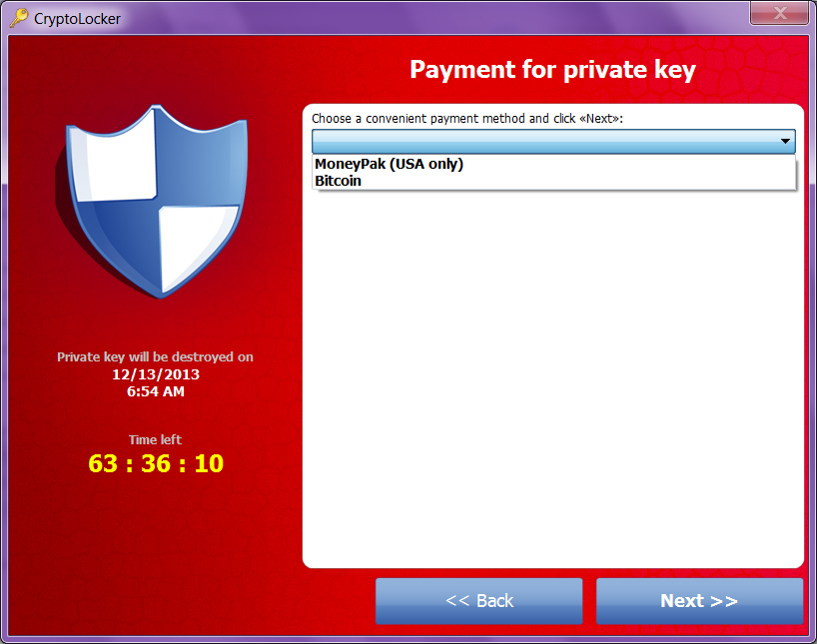The width and height of the screenshot is (817, 644).
Task: Click the seconds value of the countdown
Action: [209, 463]
